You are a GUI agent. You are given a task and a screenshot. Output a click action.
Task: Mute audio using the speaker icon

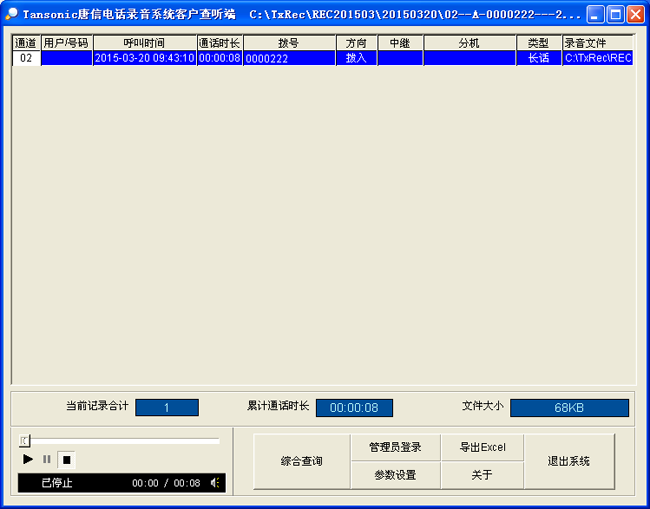click(214, 483)
